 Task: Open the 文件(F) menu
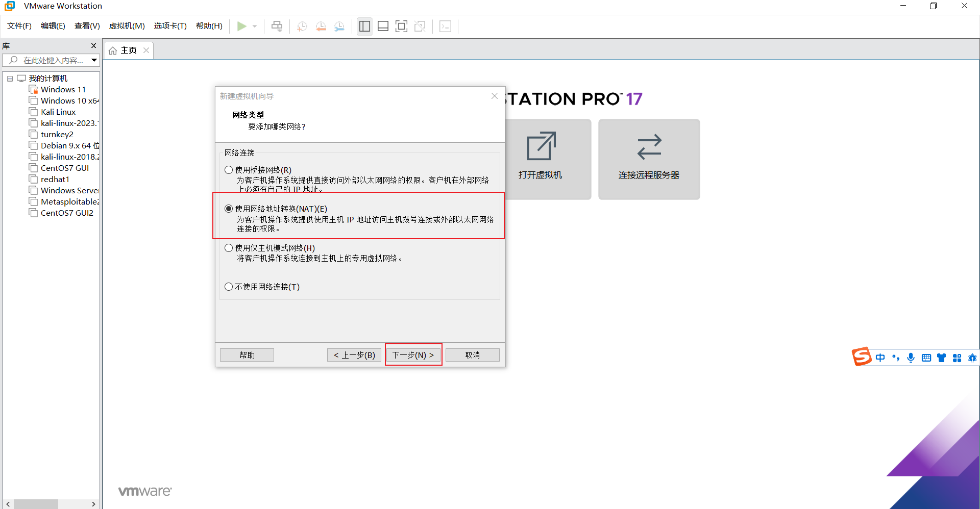tap(19, 26)
